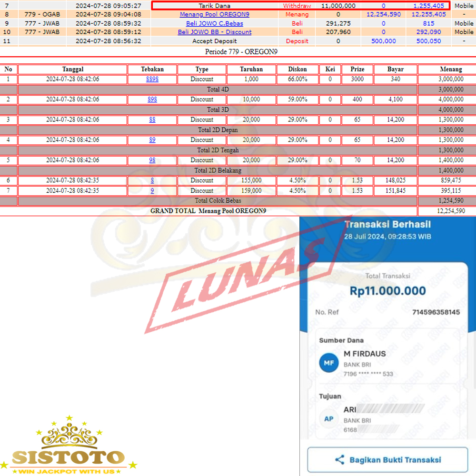Image resolution: width=476 pixels, height=476 pixels.
Task: Click the 898 bet number link
Action: [x=152, y=99]
